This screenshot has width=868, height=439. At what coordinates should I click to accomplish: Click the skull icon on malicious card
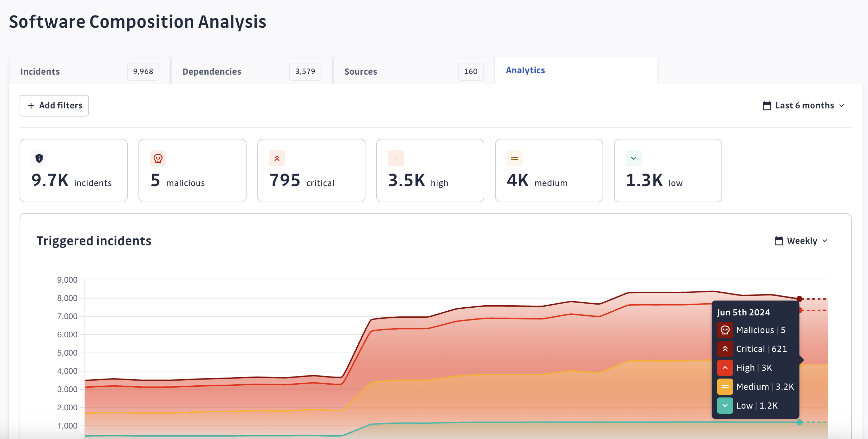pyautogui.click(x=158, y=158)
